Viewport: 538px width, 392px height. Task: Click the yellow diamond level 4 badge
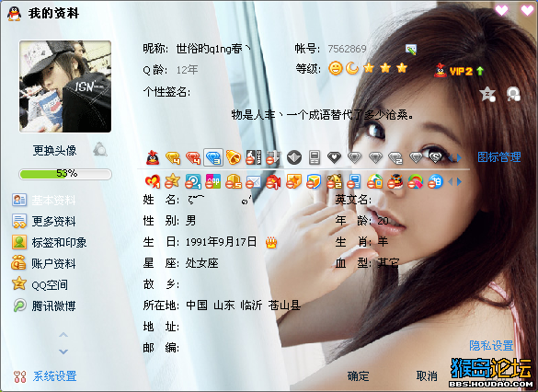coord(173,157)
